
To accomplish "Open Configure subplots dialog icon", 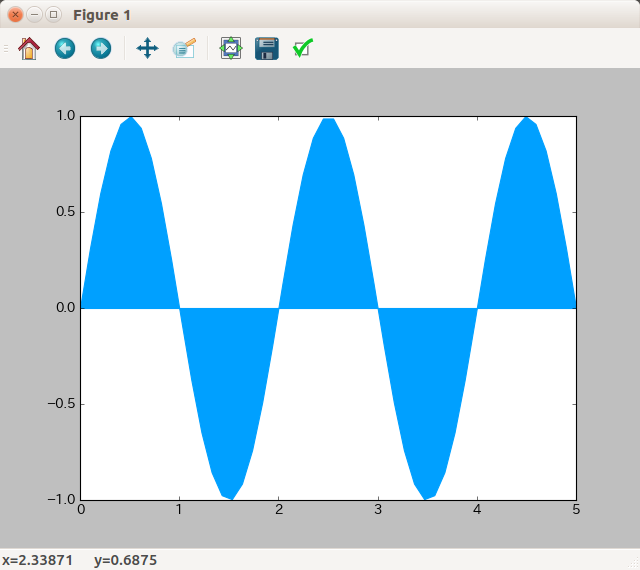I will 230,48.
